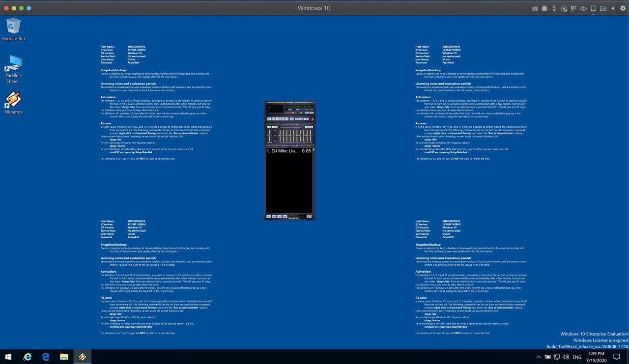Open Parallels configuration gear icon

point(623,8)
